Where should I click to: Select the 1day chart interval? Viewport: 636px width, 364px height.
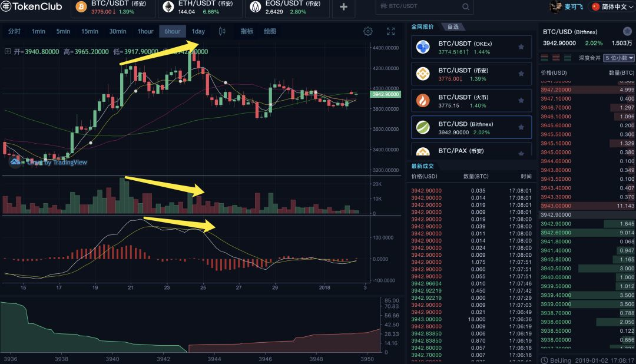click(198, 31)
